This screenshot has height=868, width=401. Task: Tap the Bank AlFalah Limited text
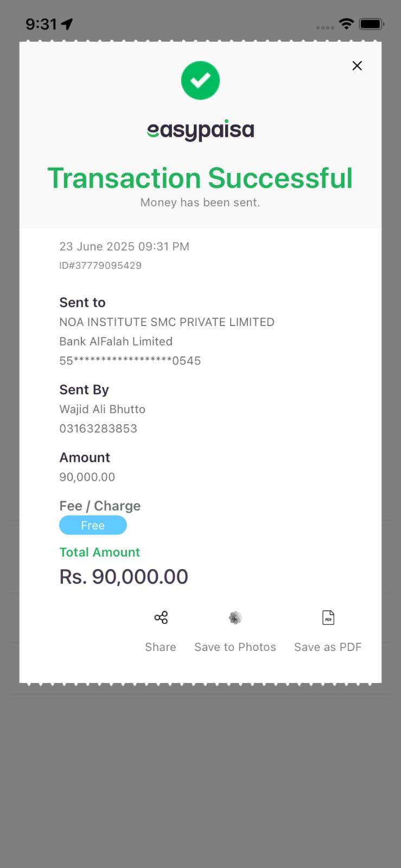click(x=116, y=341)
